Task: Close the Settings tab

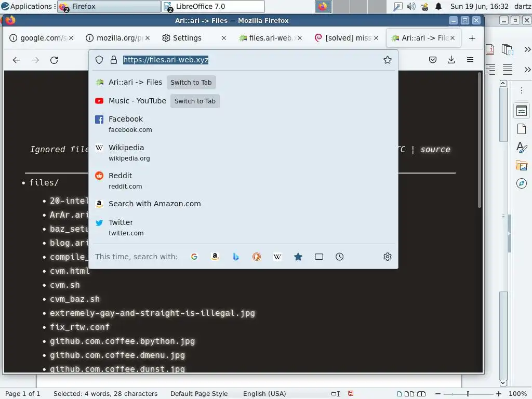Action: [223, 38]
